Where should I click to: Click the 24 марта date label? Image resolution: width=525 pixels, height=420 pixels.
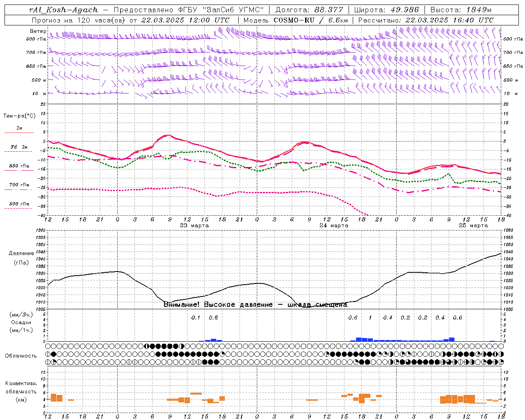click(x=334, y=225)
